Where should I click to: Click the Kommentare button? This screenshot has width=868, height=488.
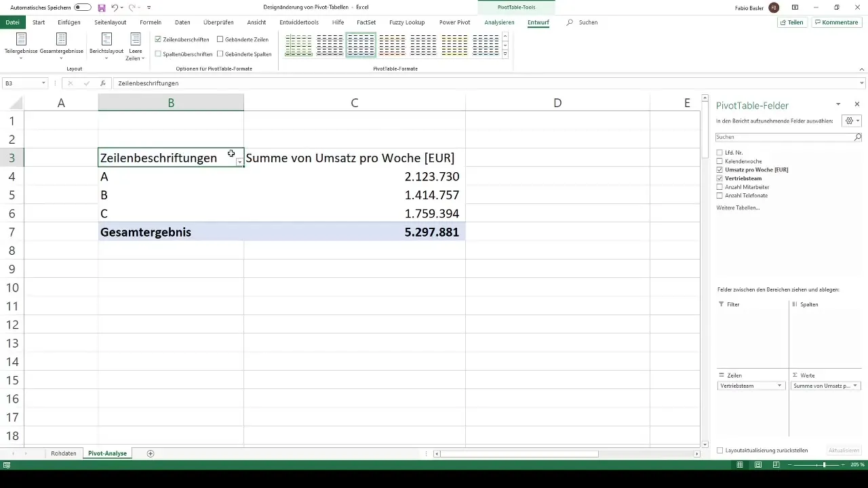click(x=837, y=22)
